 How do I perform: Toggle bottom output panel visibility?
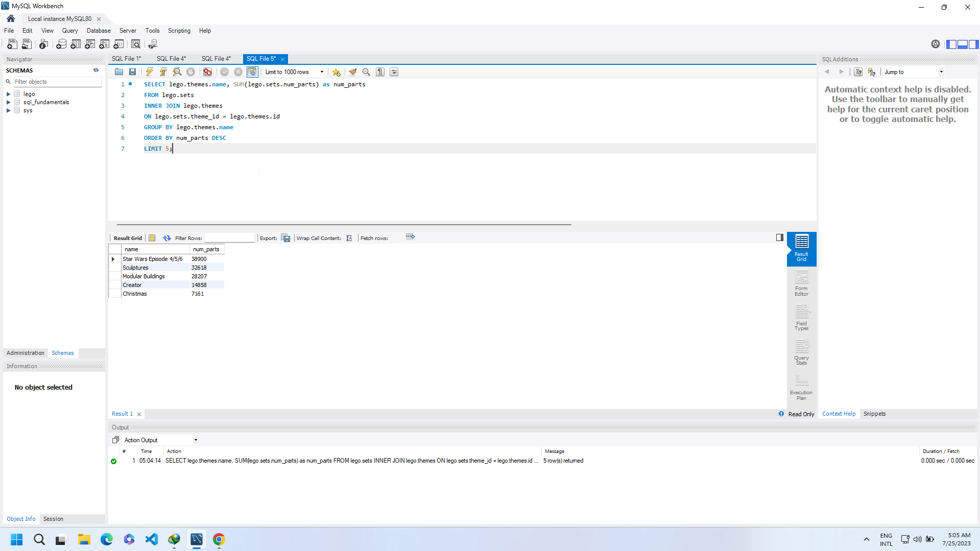[x=963, y=44]
